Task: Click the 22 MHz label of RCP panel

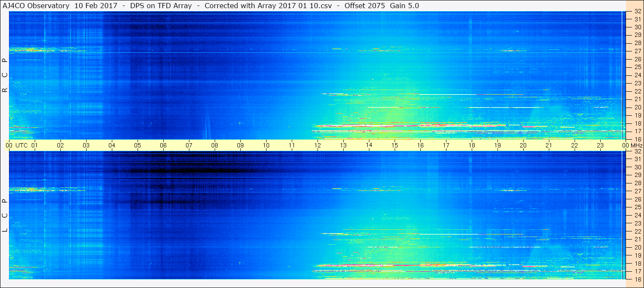Action: point(638,91)
